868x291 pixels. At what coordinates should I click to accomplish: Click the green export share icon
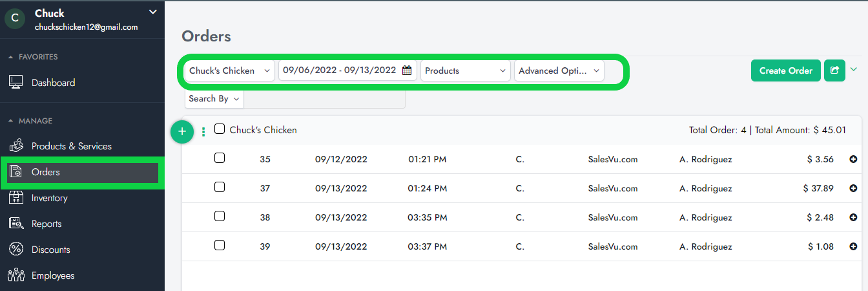click(834, 70)
